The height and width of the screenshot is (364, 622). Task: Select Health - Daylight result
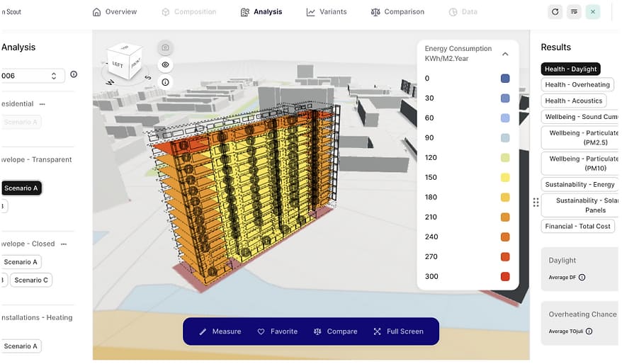tap(570, 69)
